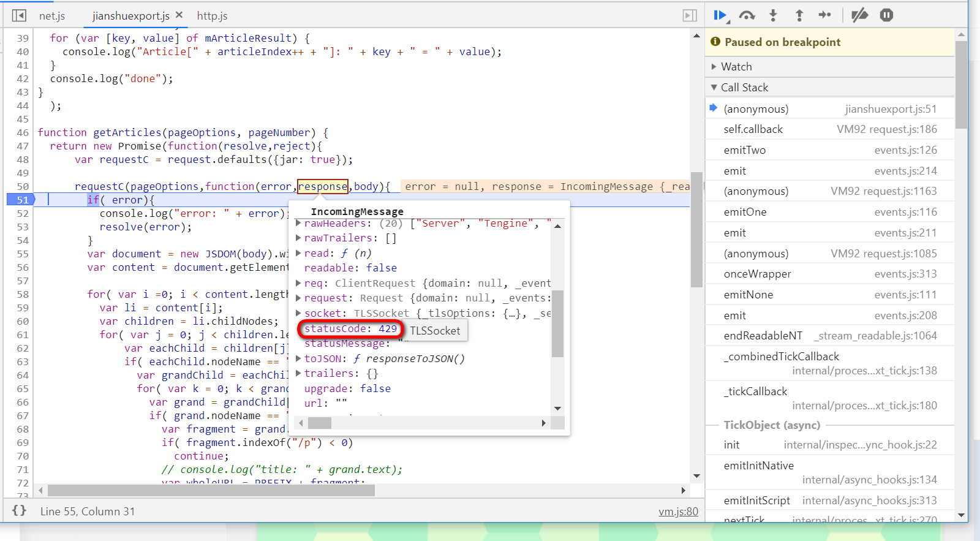Image resolution: width=980 pixels, height=541 pixels.
Task: Select emitInitScript stack frame
Action: pos(830,501)
